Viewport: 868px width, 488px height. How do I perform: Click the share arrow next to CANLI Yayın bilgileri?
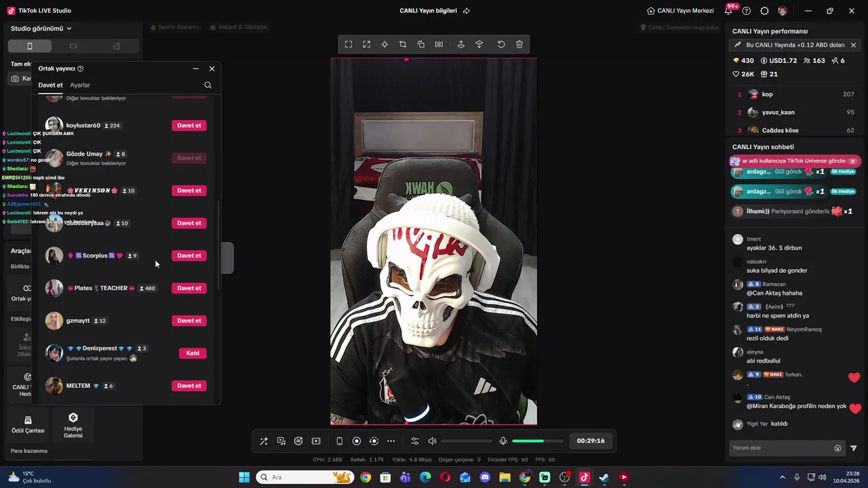tap(467, 11)
